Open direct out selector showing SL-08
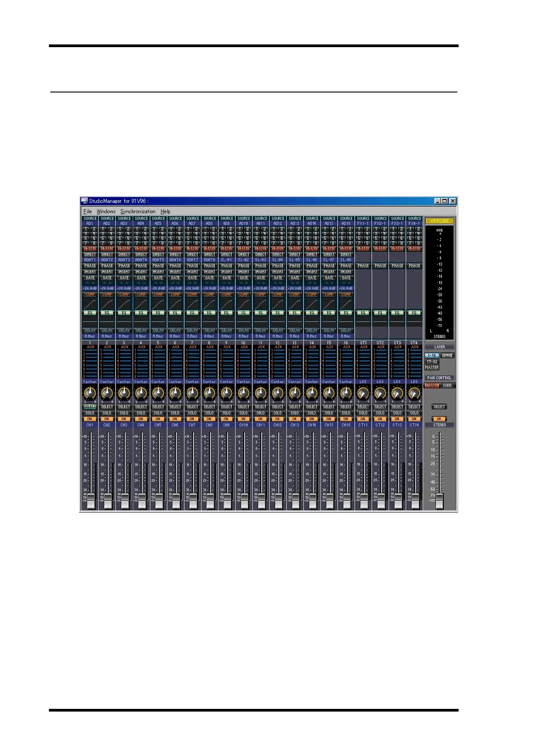This screenshot has width=534, height=756. (x=346, y=260)
